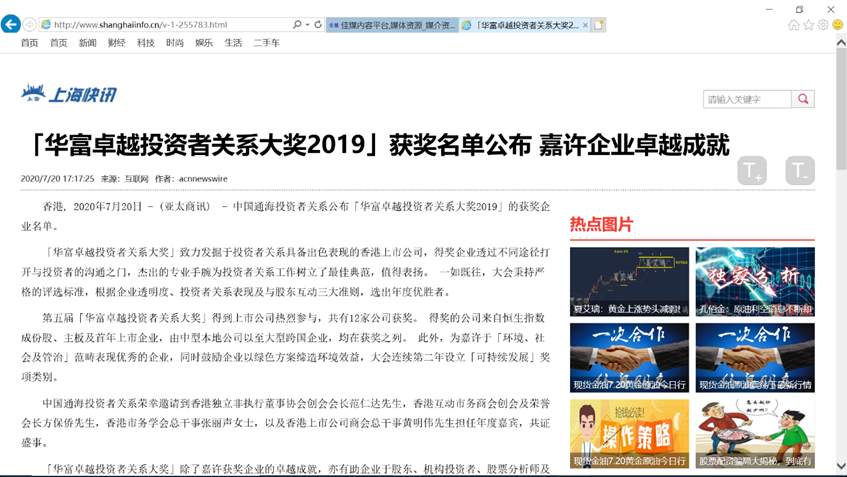Open the 新闻 navigation link

point(88,43)
